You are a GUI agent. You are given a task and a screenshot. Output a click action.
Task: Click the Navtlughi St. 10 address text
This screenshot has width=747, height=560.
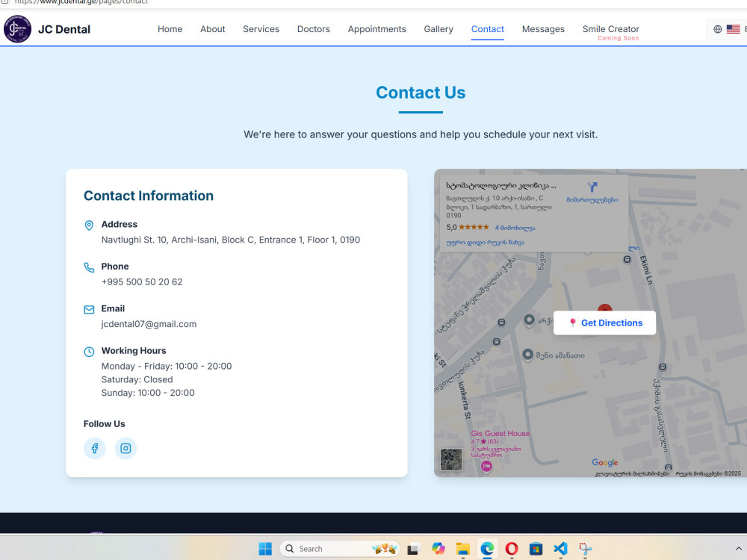coord(231,240)
